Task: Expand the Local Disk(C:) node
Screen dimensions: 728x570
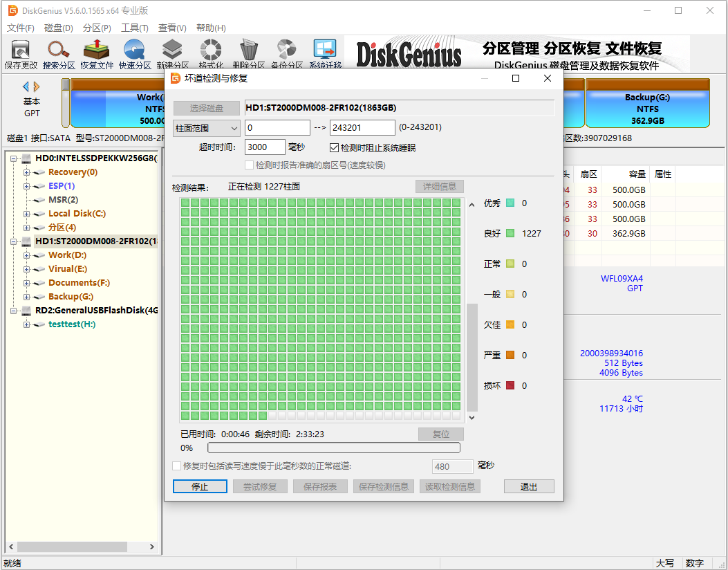Action: (x=26, y=214)
